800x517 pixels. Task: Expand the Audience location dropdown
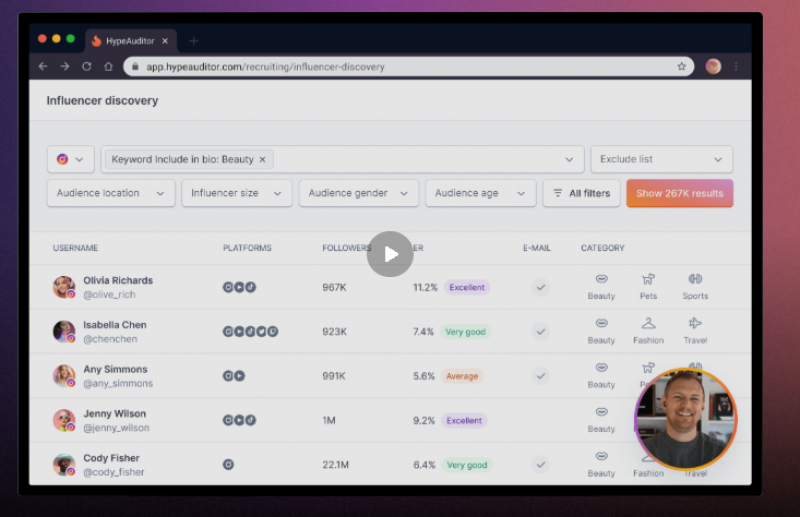110,193
